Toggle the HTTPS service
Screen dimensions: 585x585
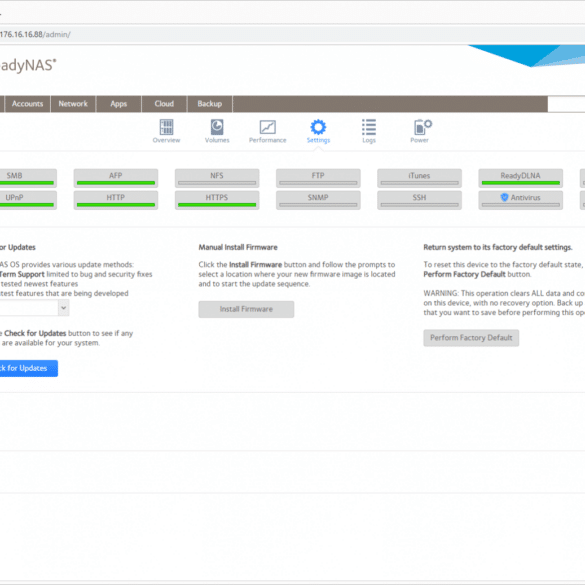(x=217, y=200)
